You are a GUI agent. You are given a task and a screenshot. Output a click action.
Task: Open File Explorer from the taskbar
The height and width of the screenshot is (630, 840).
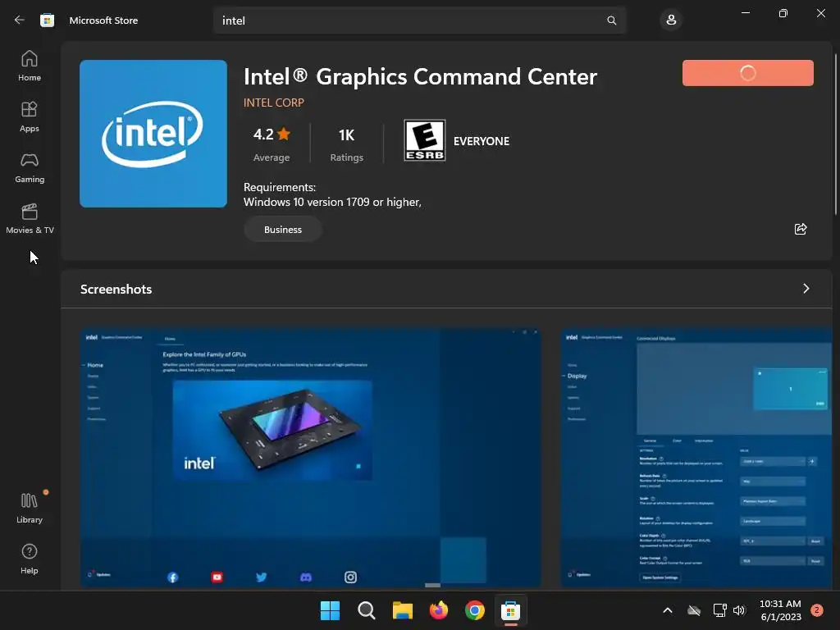(x=402, y=610)
